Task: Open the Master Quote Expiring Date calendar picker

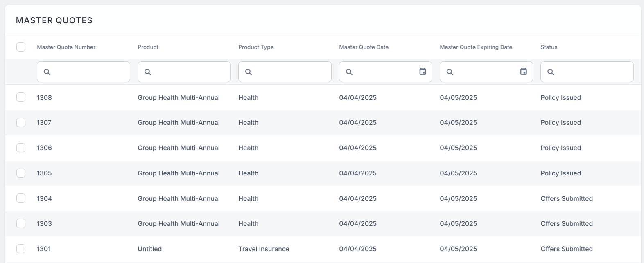Action: pos(523,72)
